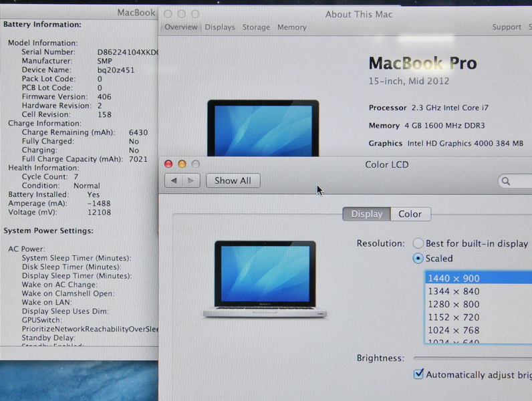This screenshot has width=532, height=401.
Task: Click the 'Cycle Count: 7' line
Action: click(x=50, y=176)
